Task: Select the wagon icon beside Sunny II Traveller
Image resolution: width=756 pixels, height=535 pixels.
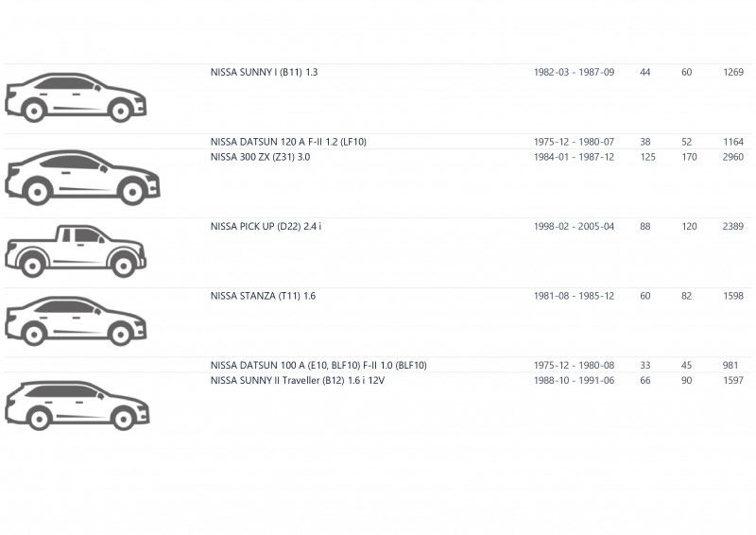Action: (77, 405)
